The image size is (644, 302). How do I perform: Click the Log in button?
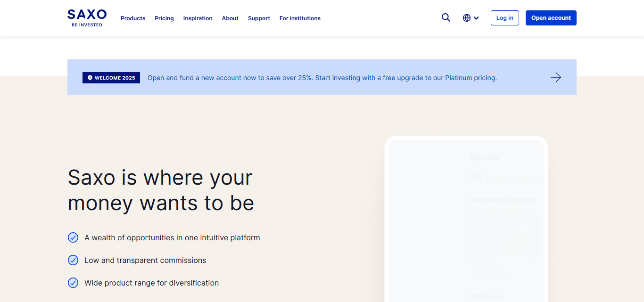point(505,18)
